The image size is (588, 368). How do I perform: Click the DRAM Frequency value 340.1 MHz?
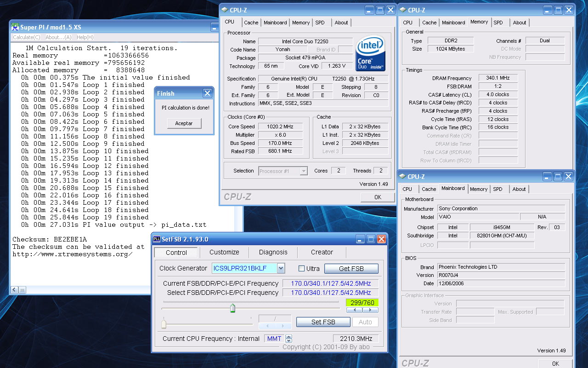pos(498,78)
